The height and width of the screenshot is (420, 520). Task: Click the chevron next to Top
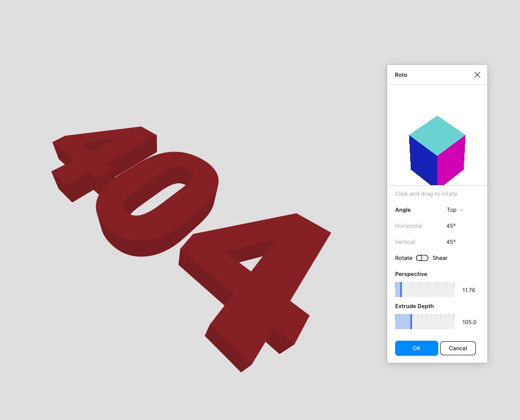[x=461, y=210]
